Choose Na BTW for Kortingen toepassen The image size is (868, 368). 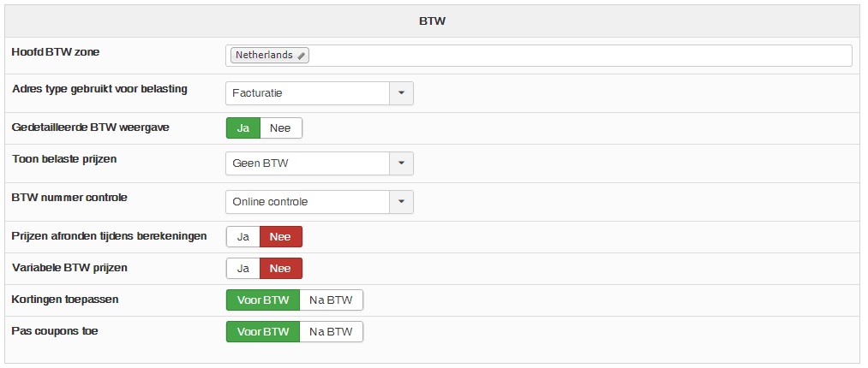point(332,300)
